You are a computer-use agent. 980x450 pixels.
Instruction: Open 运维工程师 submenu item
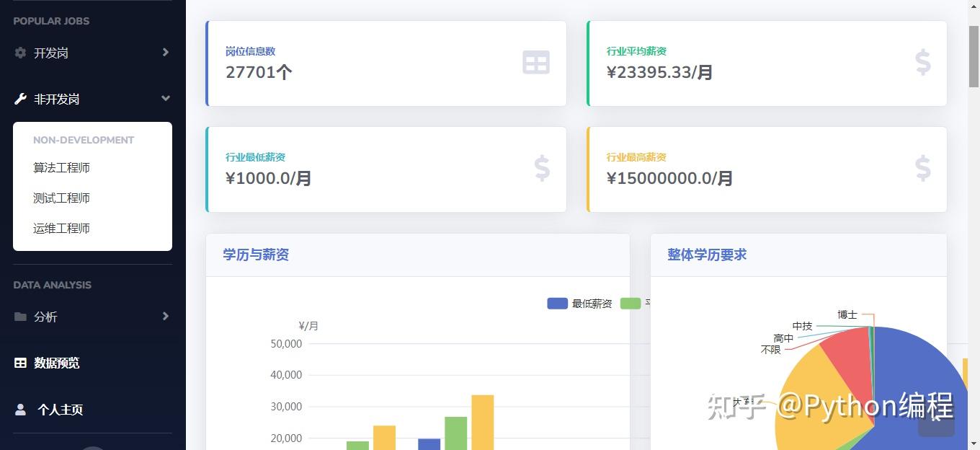tap(61, 228)
